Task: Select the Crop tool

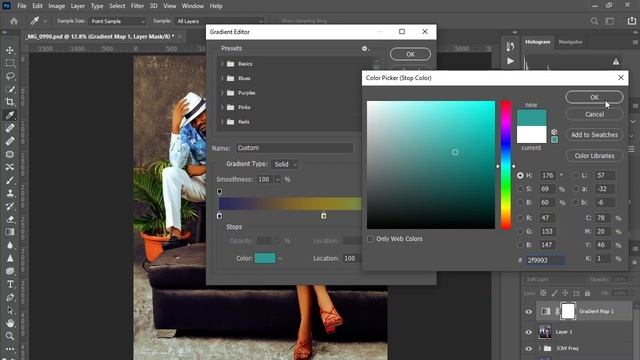Action: [x=10, y=102]
